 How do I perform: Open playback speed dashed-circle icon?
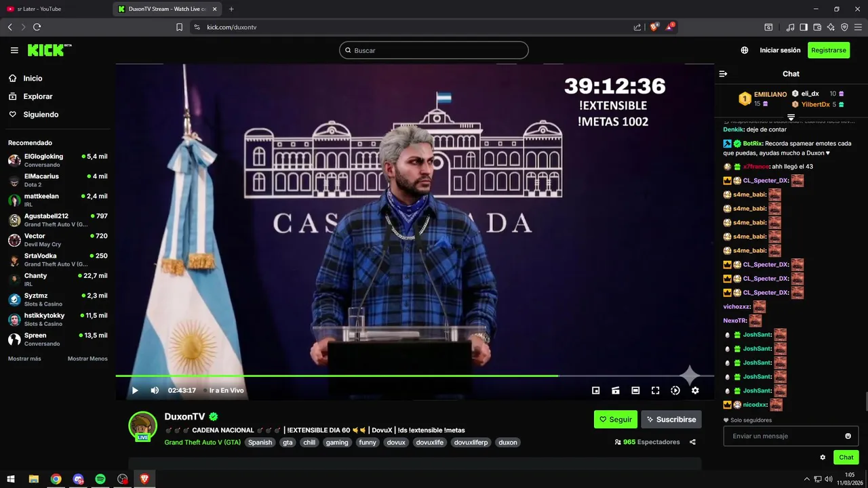click(x=675, y=390)
